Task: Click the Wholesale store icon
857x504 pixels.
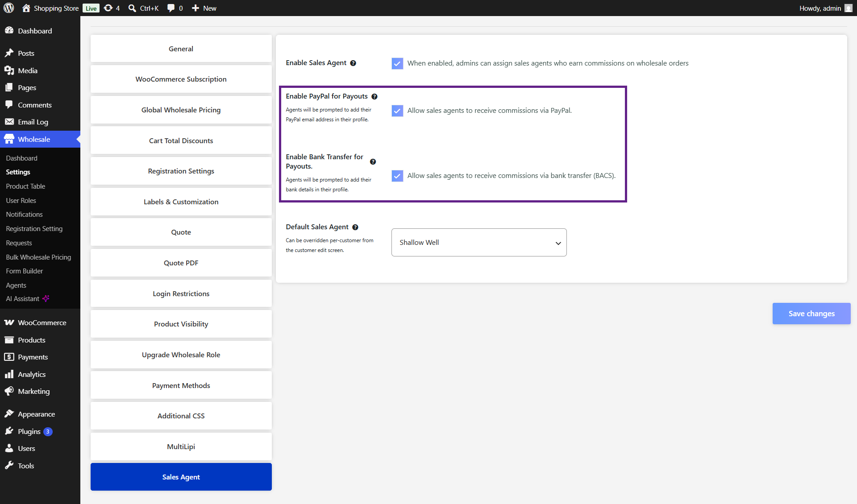Action: click(9, 139)
